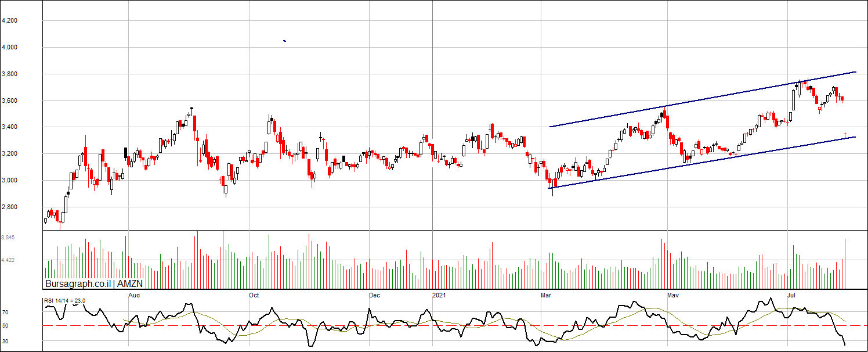
Task: Click the Aug label on the time axis
Action: pos(134,295)
